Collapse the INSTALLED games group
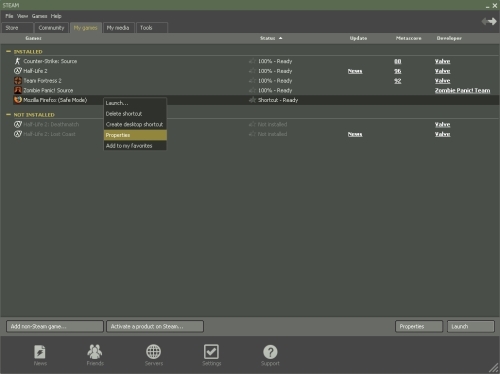500x374 pixels. point(8,51)
